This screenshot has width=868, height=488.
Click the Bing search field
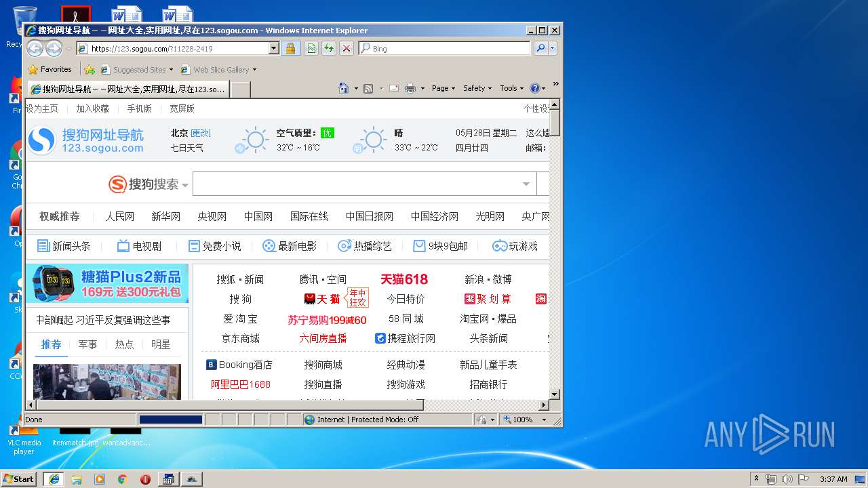(x=445, y=48)
